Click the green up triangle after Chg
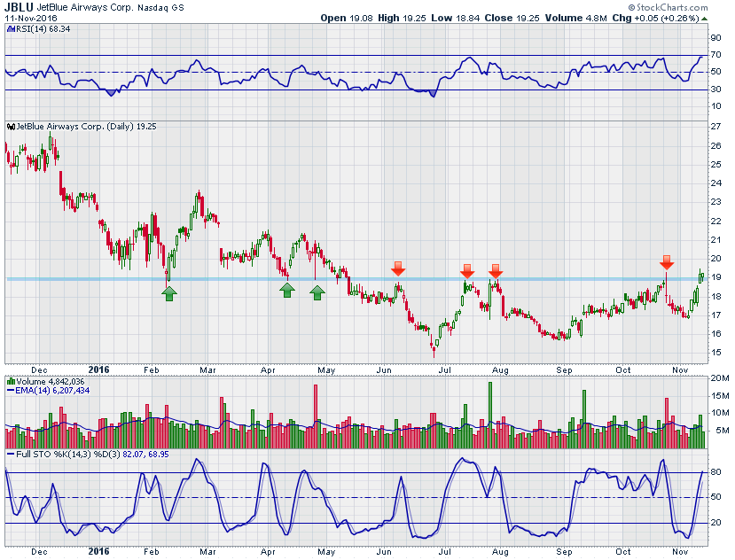 705,19
